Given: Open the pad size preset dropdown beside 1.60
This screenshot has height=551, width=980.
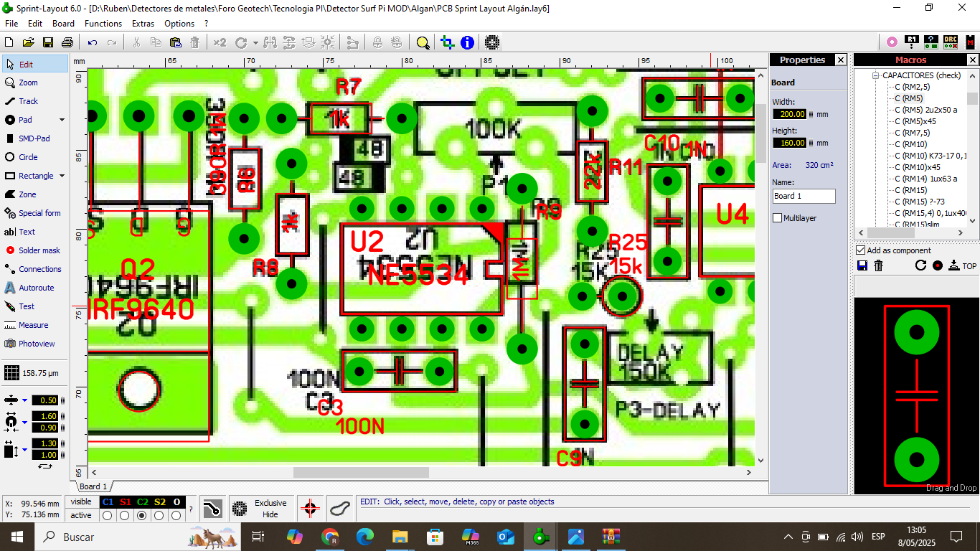Looking at the screenshot, I should click(x=24, y=422).
